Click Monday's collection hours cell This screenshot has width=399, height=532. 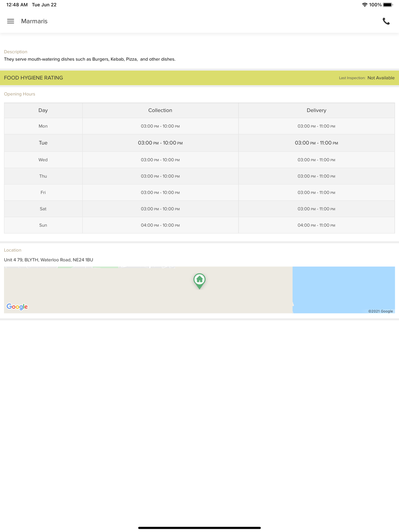point(160,126)
